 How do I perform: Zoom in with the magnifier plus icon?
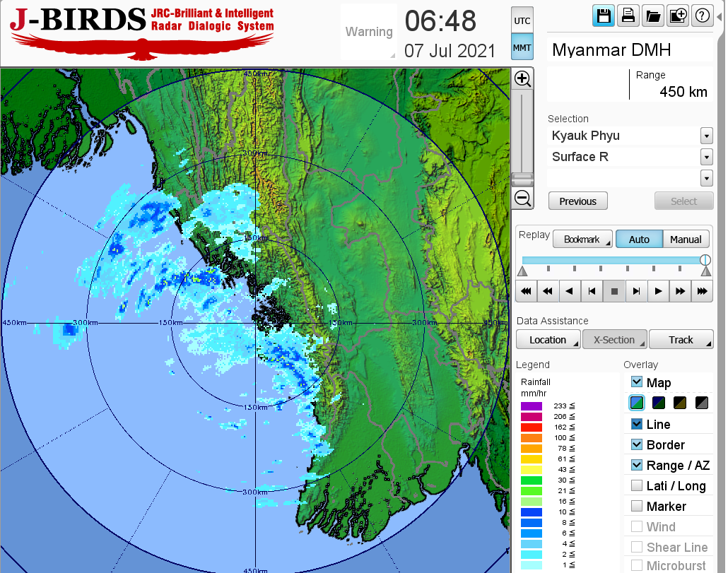[522, 78]
